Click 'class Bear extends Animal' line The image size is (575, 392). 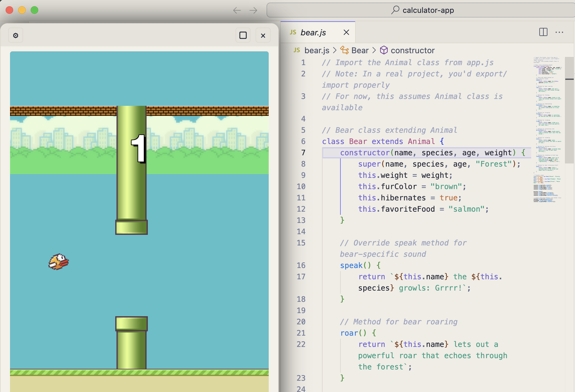click(x=383, y=141)
